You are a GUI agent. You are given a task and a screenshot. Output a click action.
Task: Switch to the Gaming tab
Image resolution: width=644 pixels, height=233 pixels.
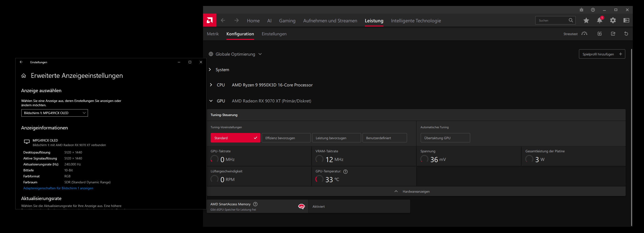click(x=287, y=21)
